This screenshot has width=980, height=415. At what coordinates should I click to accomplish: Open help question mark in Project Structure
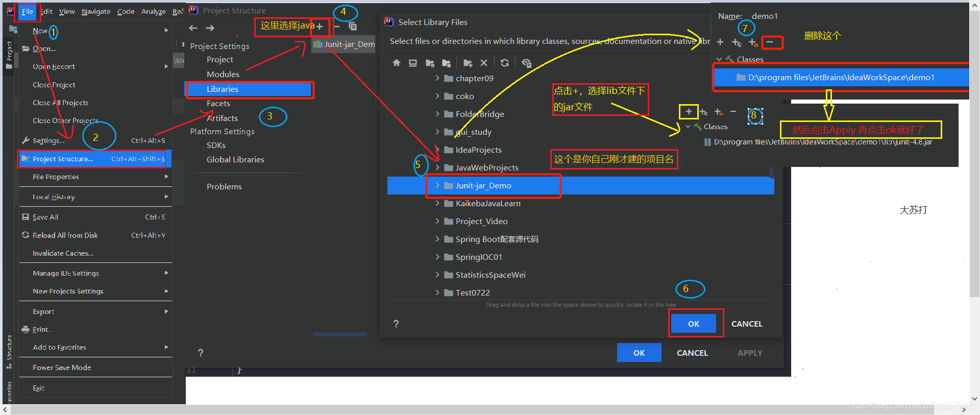click(x=201, y=353)
